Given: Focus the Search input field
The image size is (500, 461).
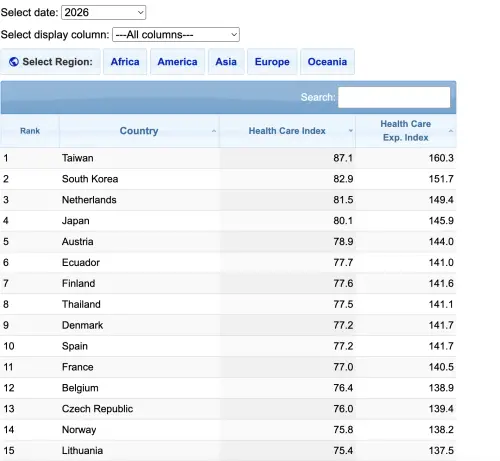Looking at the screenshot, I should pyautogui.click(x=394, y=97).
